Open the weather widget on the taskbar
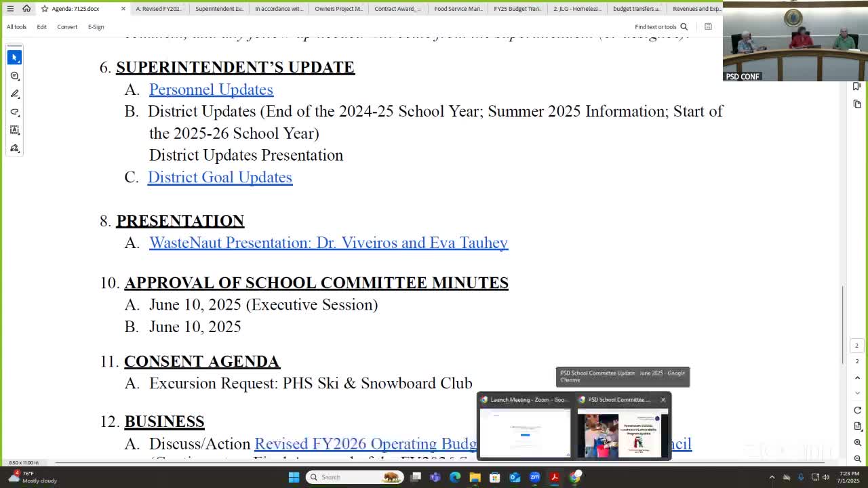This screenshot has height=488, width=868. (x=33, y=477)
